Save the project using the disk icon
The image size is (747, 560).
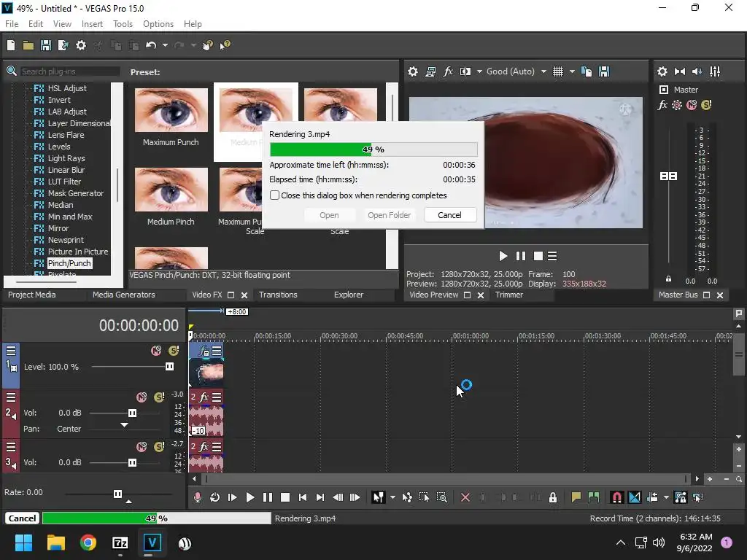[46, 45]
